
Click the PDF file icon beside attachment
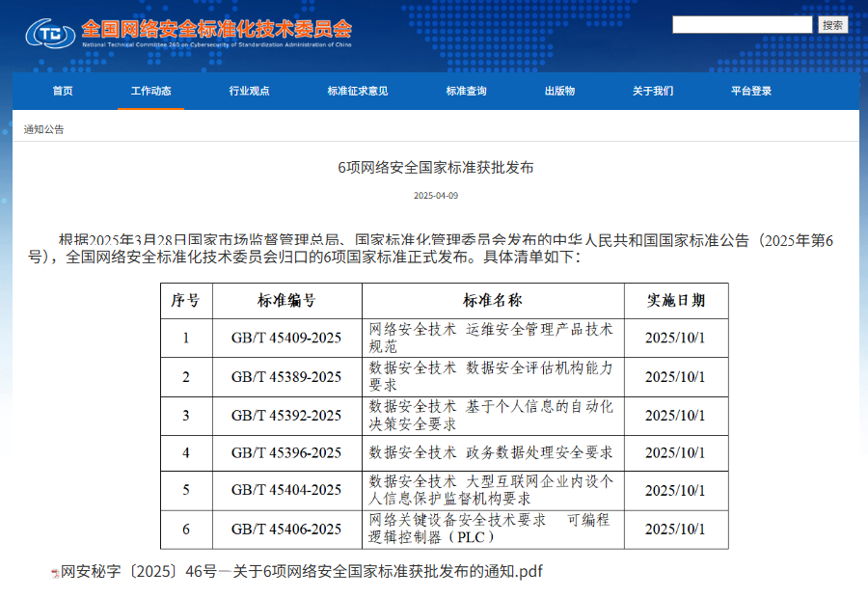[55, 573]
